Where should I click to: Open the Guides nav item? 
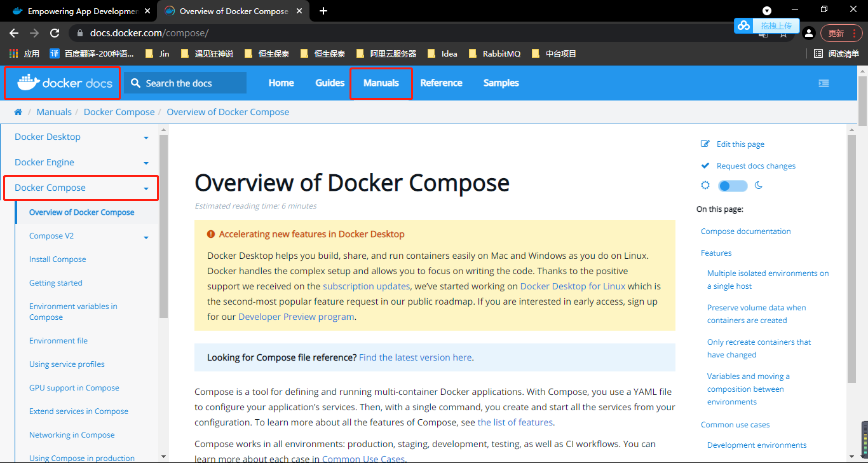coord(330,83)
